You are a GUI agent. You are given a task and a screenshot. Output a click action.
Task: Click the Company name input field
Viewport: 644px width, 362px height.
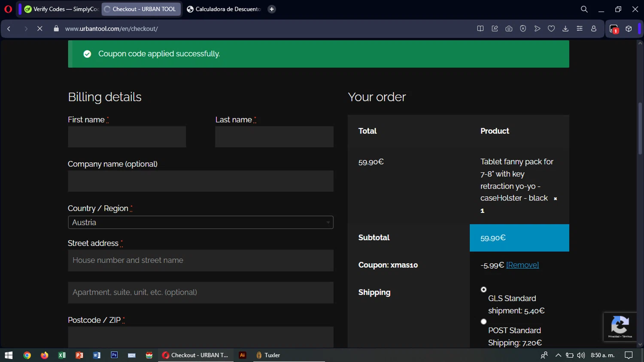pos(200,181)
